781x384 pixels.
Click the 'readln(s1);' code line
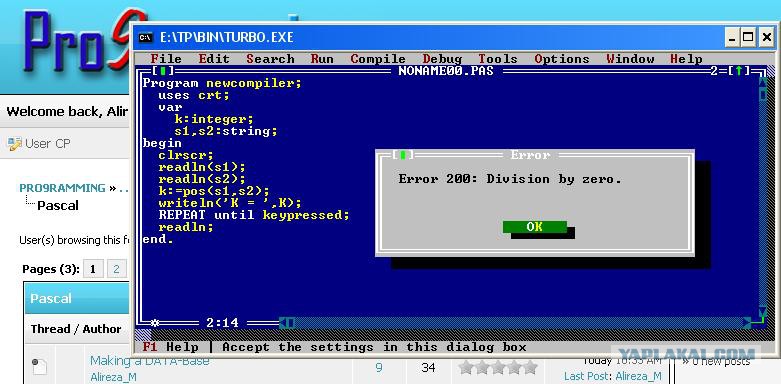[202, 167]
